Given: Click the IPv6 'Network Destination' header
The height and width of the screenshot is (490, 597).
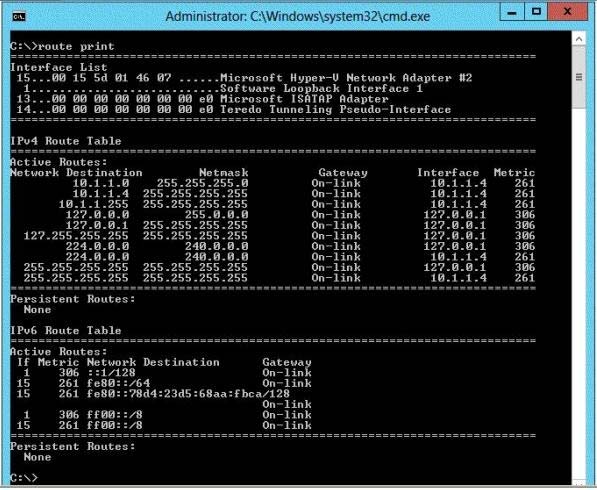Looking at the screenshot, I should (153, 362).
